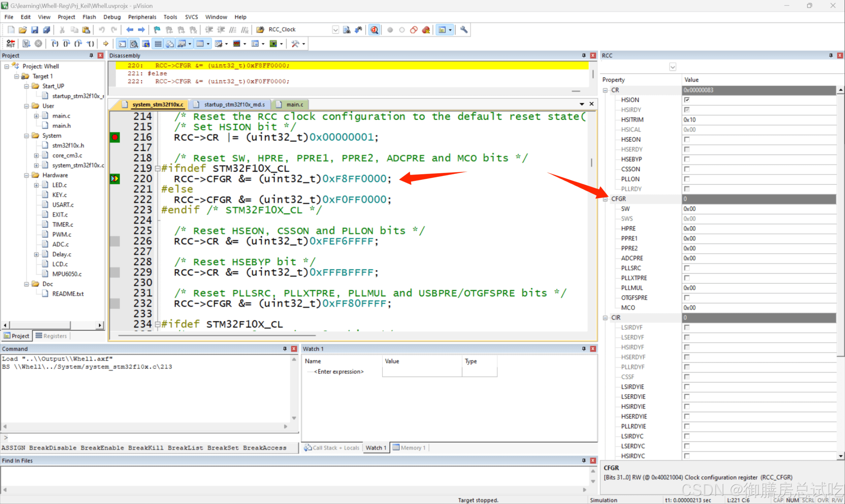The image size is (845, 504).
Task: Click the Start/Stop Debug Session icon
Action: pyautogui.click(x=374, y=30)
